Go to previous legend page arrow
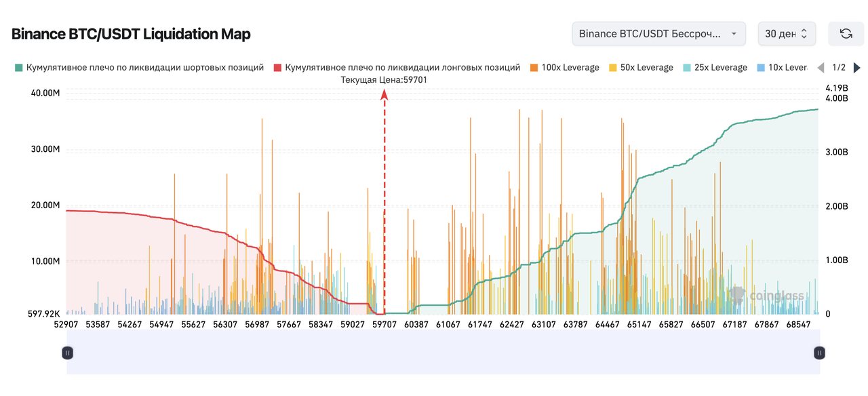The height and width of the screenshot is (396, 868). point(821,68)
